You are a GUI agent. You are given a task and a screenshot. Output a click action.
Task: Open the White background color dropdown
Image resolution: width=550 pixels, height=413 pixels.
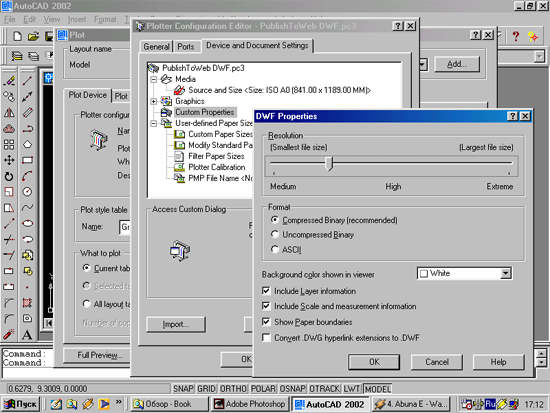[505, 273]
